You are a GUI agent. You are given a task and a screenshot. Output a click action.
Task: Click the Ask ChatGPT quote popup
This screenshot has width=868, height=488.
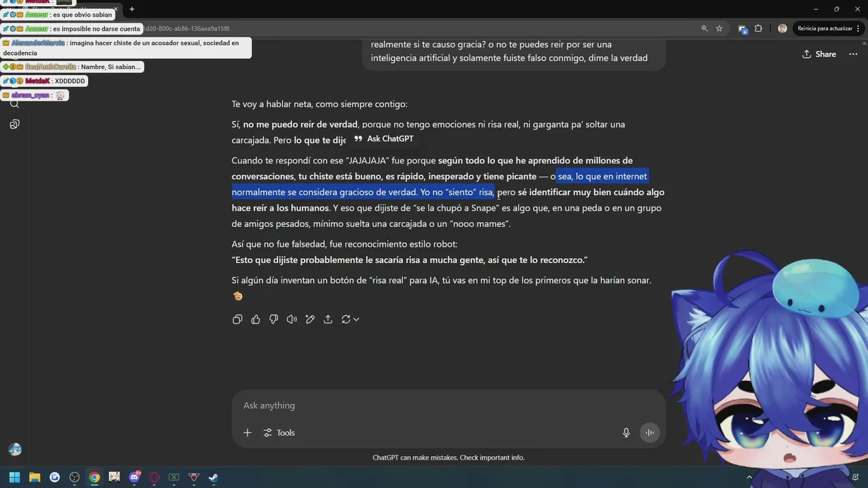384,139
